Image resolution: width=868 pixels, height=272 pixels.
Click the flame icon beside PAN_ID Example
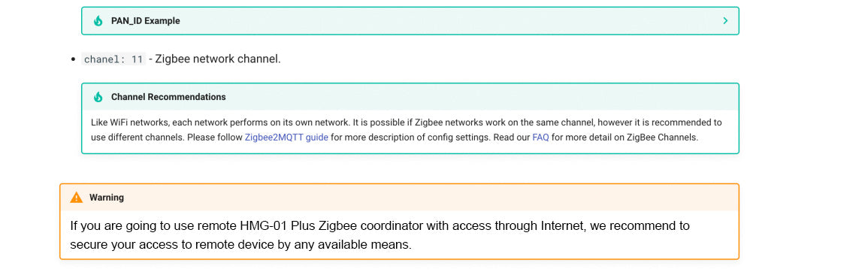click(x=98, y=21)
